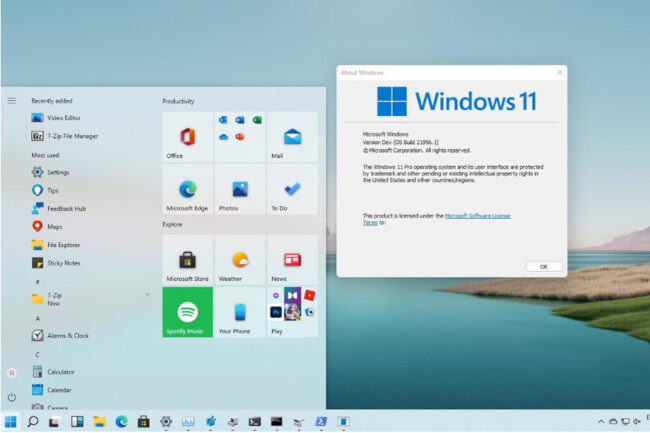Image resolution: width=650 pixels, height=433 pixels.
Task: Open the Mail tile
Action: coord(292,137)
